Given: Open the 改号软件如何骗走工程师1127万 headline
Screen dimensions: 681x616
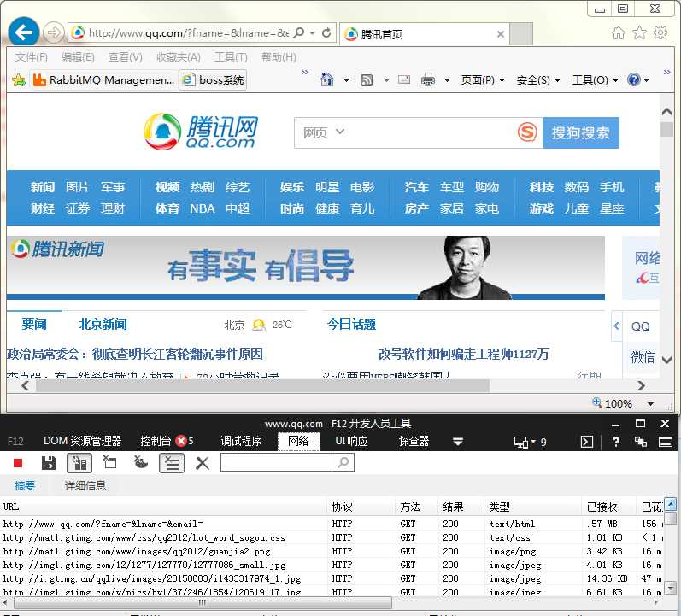Looking at the screenshot, I should pyautogui.click(x=463, y=354).
